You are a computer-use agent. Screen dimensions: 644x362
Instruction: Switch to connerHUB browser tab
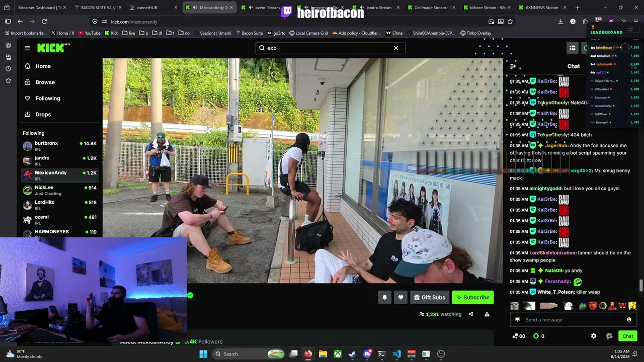click(x=153, y=8)
